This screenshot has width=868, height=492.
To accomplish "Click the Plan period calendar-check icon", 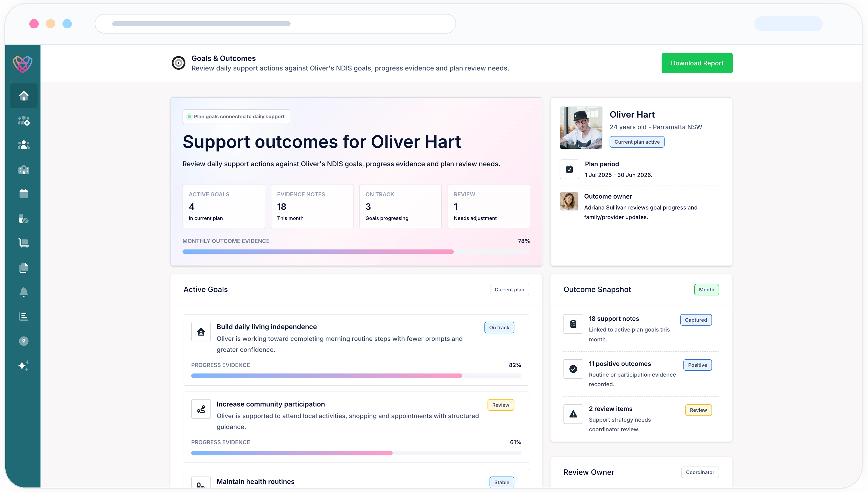I will [x=569, y=169].
